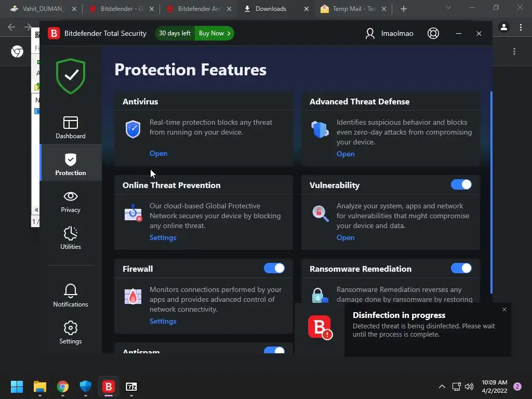Open the lmaolmao user account
The width and height of the screenshot is (532, 399).
389,33
